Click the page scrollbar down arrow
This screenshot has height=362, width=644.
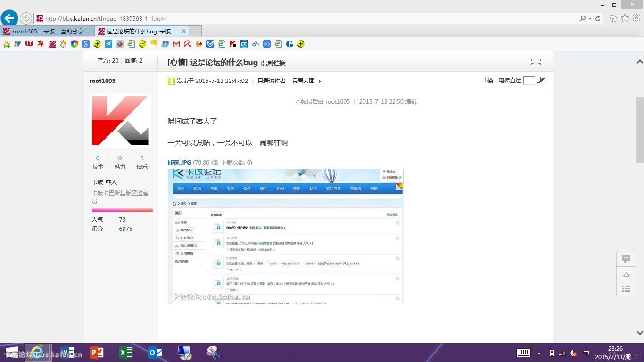pos(640,333)
